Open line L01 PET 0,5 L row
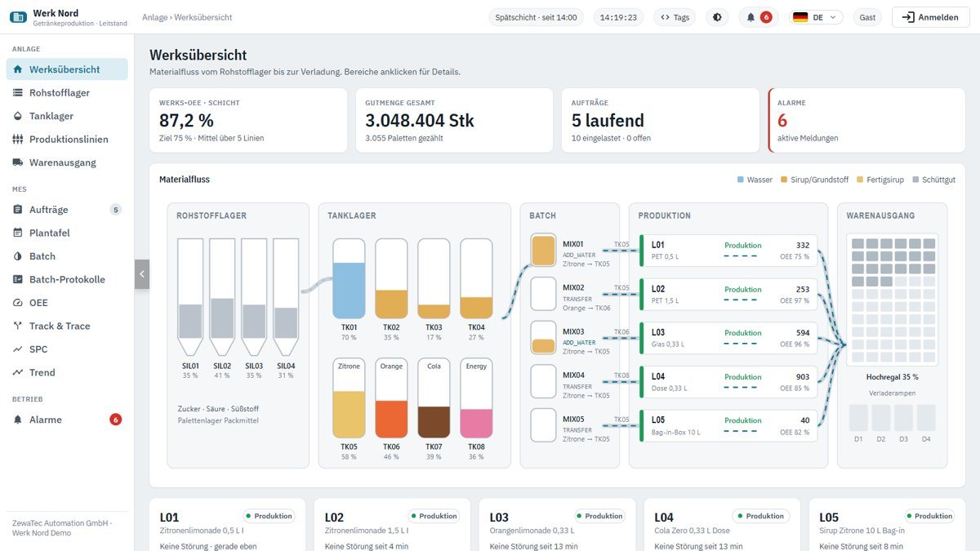980x551 pixels. (729, 250)
